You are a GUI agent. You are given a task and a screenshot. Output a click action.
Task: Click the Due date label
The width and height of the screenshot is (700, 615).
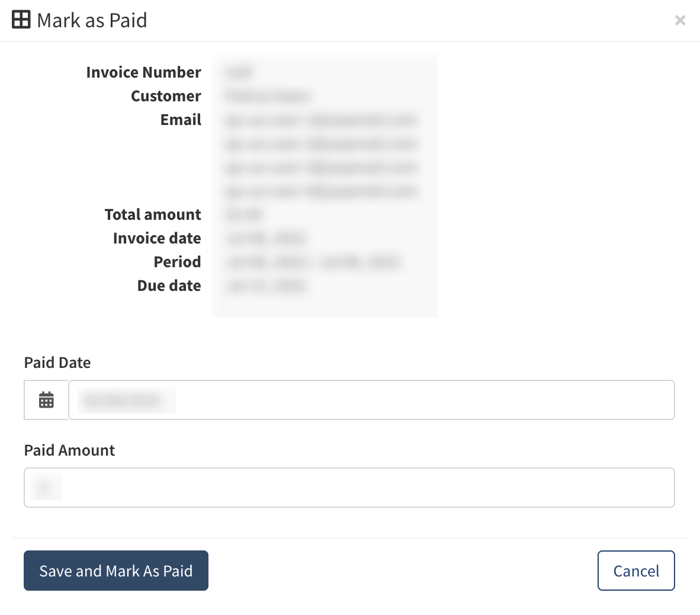pyautogui.click(x=169, y=286)
